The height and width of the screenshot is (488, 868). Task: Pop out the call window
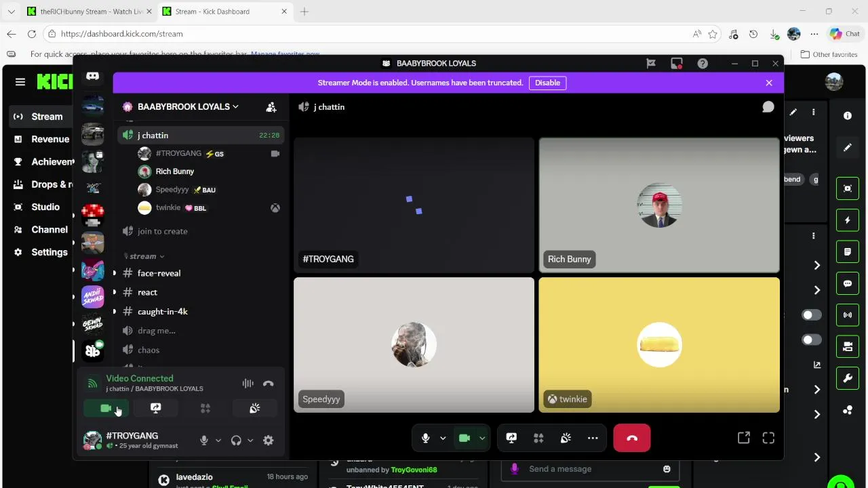coord(744,438)
